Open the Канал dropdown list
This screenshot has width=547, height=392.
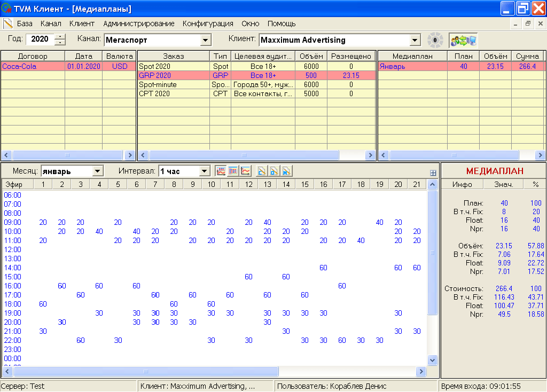click(206, 40)
